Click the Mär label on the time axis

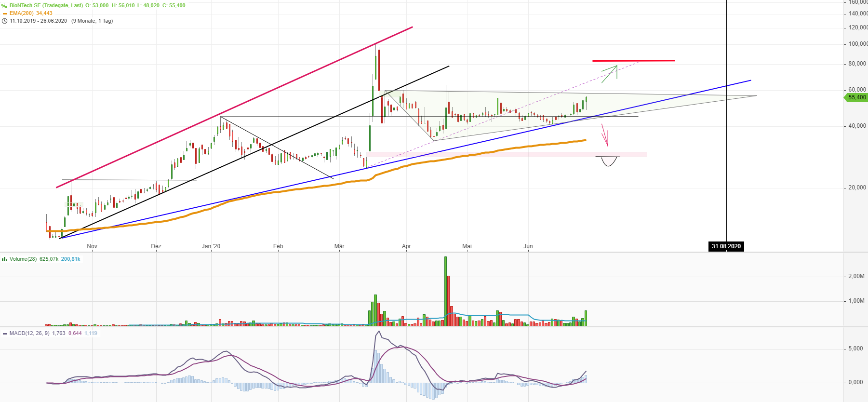click(x=339, y=246)
